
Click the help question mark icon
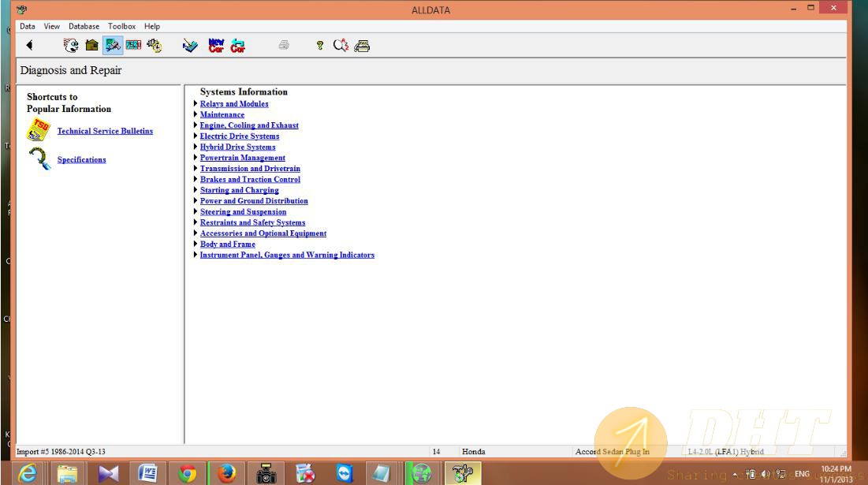[320, 46]
